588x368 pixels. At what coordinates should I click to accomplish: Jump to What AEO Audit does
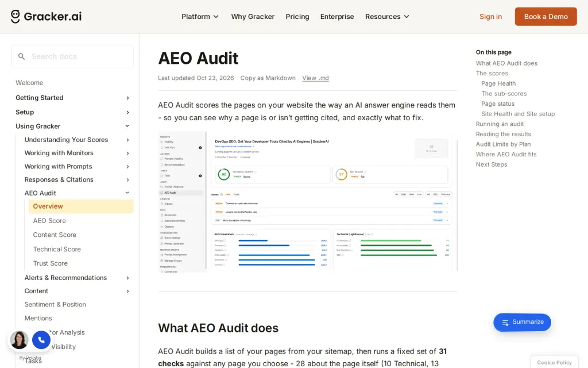[x=506, y=63]
